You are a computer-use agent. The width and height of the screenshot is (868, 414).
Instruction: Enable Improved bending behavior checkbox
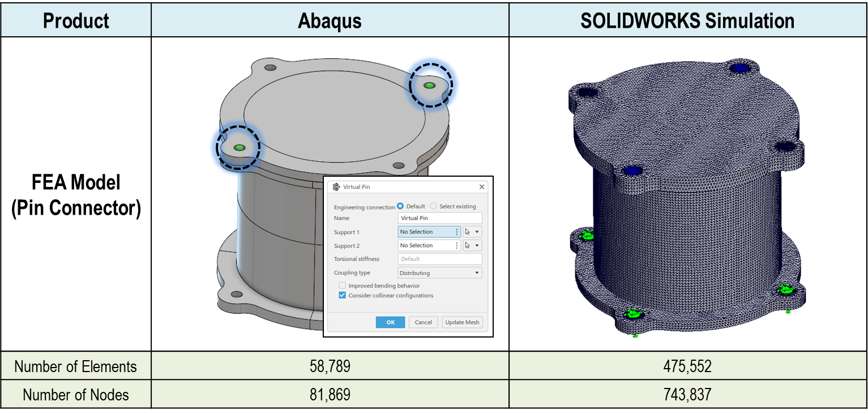click(342, 286)
